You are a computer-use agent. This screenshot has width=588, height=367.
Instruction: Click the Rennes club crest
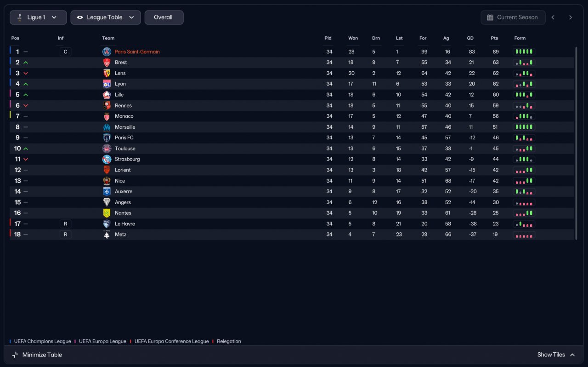pyautogui.click(x=107, y=106)
